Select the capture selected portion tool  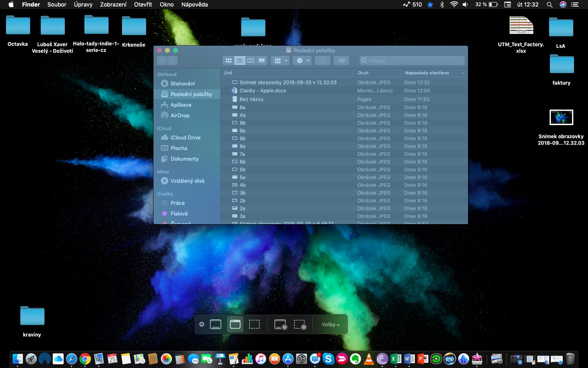click(x=254, y=324)
